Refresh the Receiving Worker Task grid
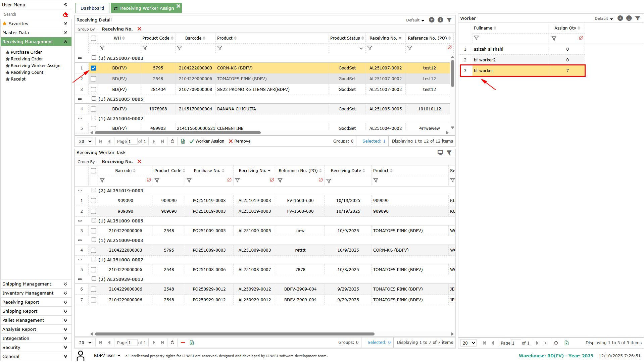Viewport: 644px width, 362px height. pyautogui.click(x=172, y=343)
